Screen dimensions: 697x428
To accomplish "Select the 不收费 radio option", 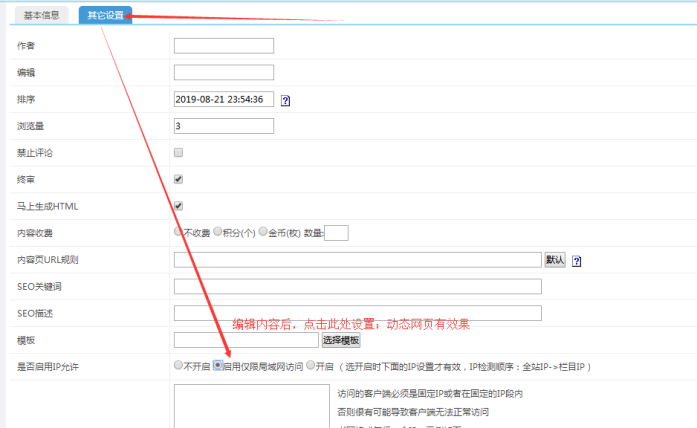I will [x=179, y=232].
